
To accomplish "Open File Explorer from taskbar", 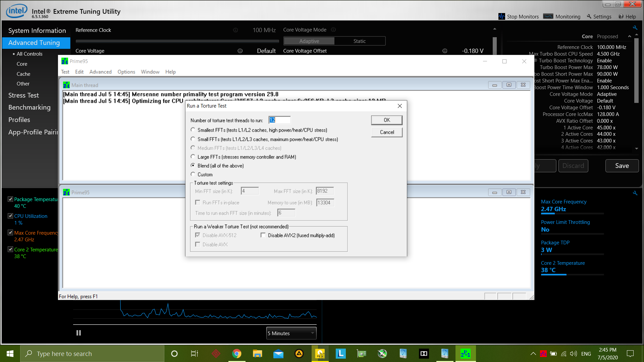I will click(x=257, y=354).
